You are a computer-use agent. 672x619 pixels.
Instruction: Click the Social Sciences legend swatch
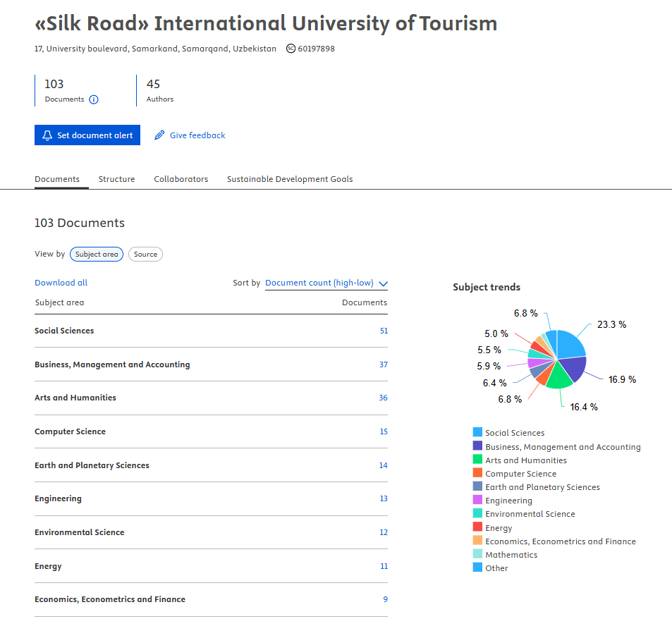click(477, 433)
